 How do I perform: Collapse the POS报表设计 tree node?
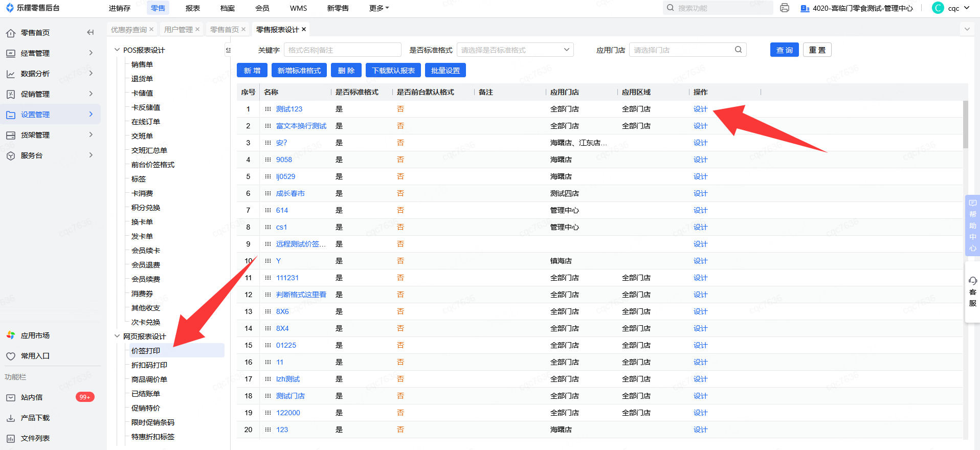pyautogui.click(x=117, y=50)
